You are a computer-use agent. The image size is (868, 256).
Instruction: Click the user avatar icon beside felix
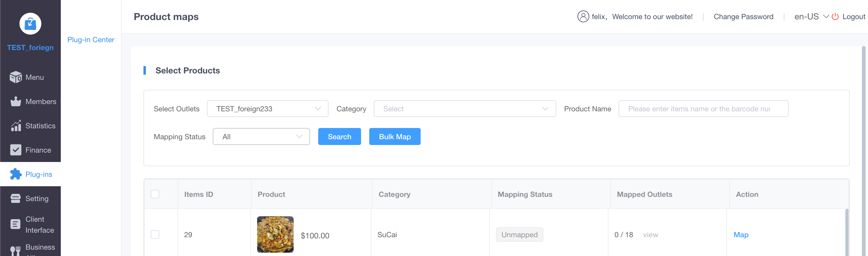pyautogui.click(x=583, y=16)
